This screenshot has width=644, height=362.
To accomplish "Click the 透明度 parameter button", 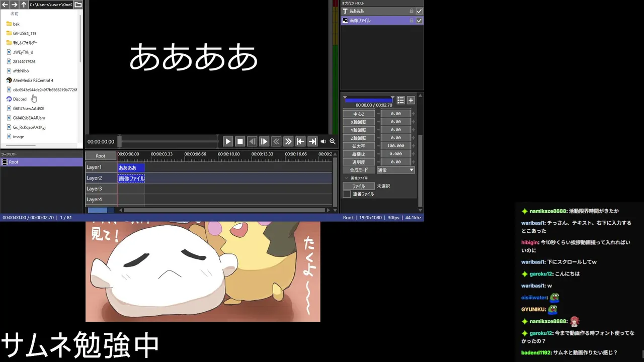I will coord(359,162).
